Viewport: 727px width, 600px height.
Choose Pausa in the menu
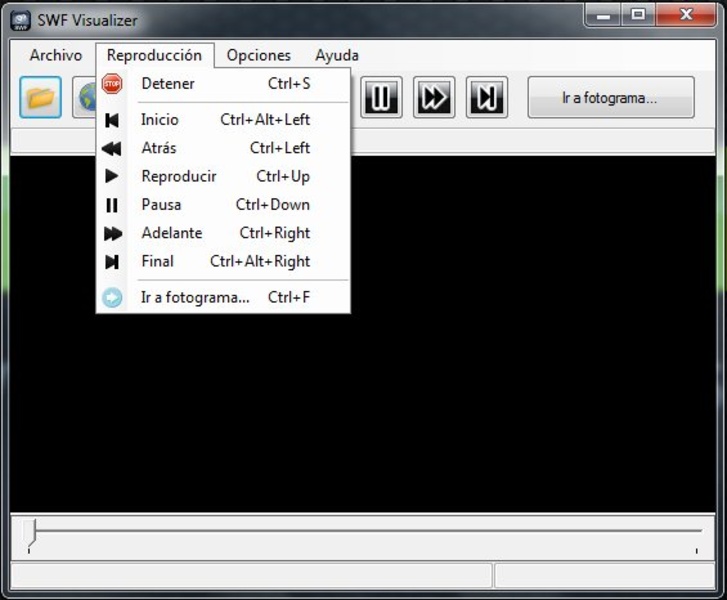click(x=223, y=204)
